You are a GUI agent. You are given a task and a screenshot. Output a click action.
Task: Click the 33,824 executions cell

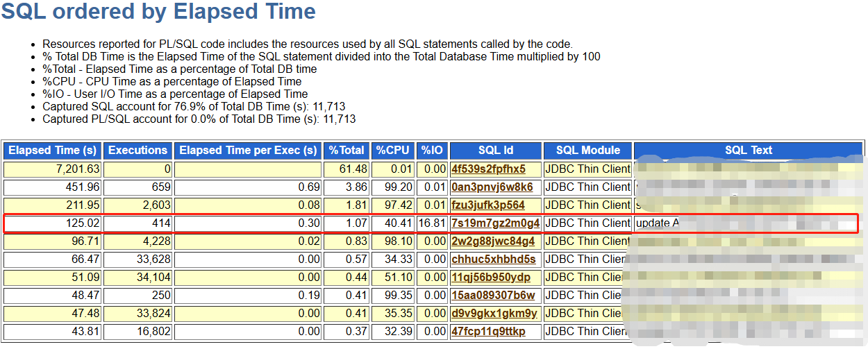tap(138, 314)
